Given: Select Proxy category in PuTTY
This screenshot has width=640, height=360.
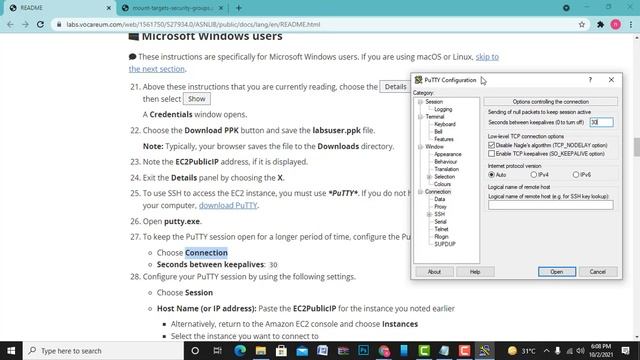Looking at the screenshot, I should tap(440, 207).
